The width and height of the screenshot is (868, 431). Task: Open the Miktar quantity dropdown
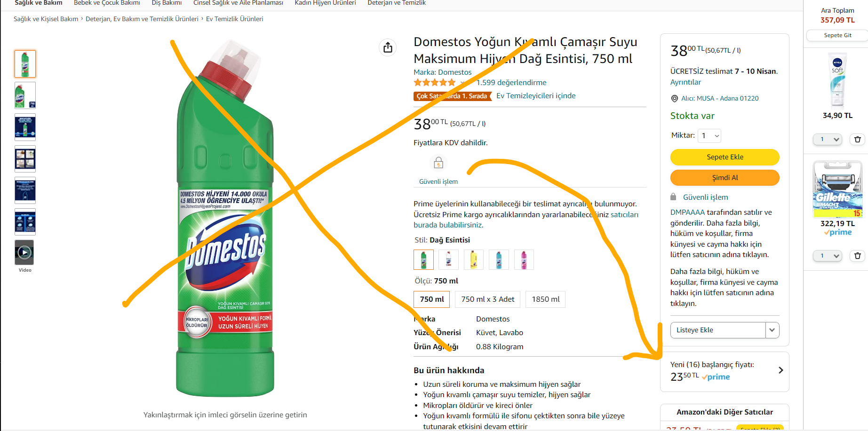709,136
